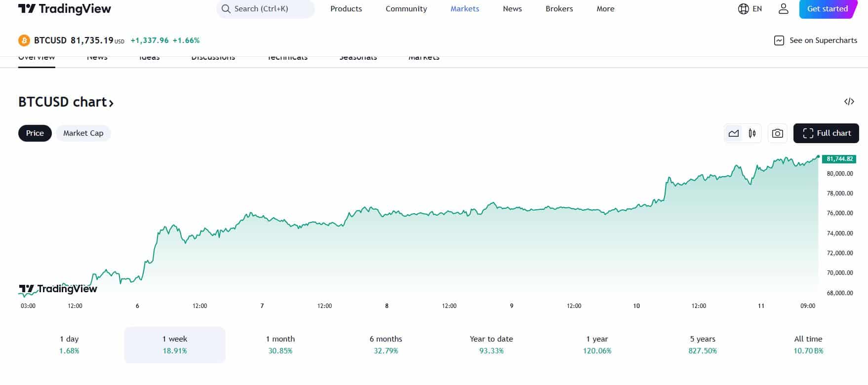Click the 80,000.00 price axis label
The image size is (868, 385).
coord(840,174)
